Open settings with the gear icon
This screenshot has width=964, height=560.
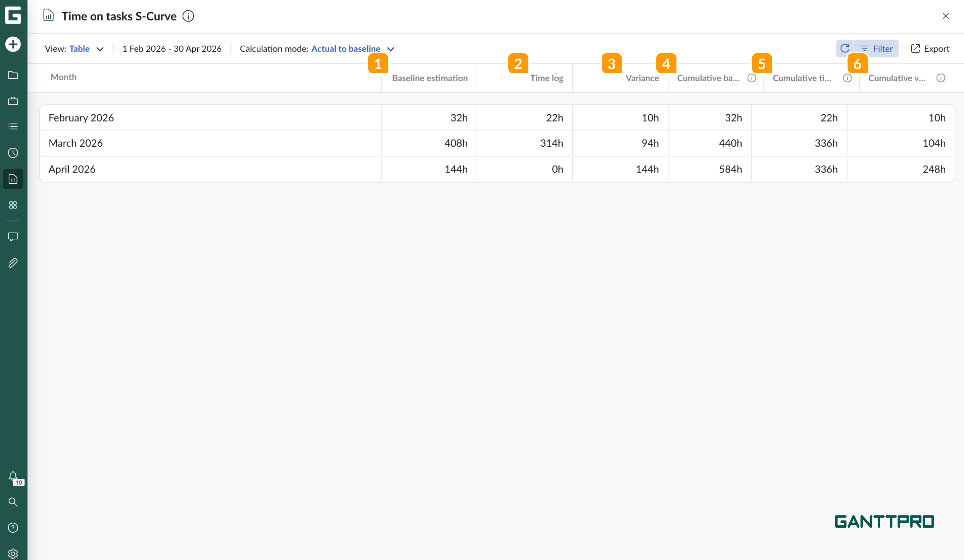tap(13, 553)
